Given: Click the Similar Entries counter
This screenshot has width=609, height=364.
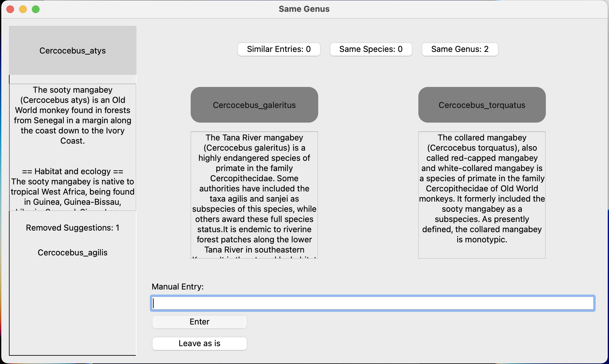Looking at the screenshot, I should [278, 49].
